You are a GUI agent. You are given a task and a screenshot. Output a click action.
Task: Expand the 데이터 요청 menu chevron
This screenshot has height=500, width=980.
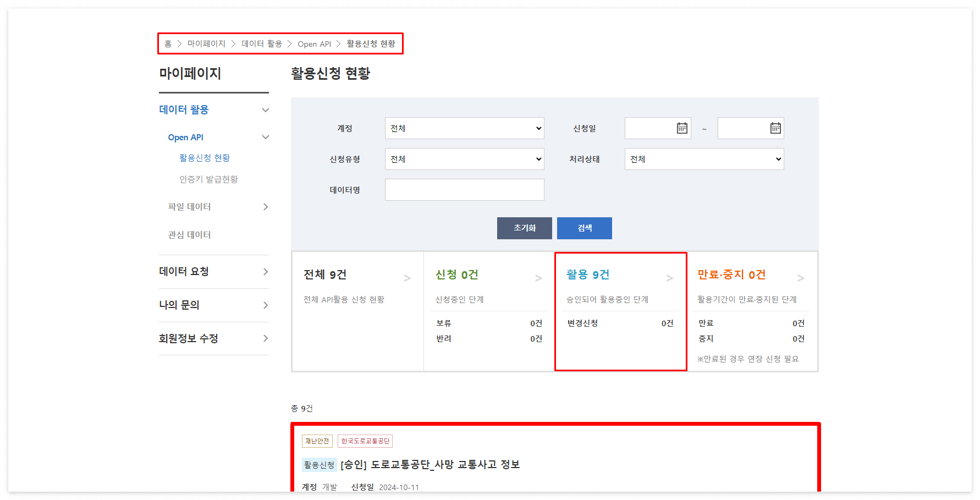coord(266,272)
